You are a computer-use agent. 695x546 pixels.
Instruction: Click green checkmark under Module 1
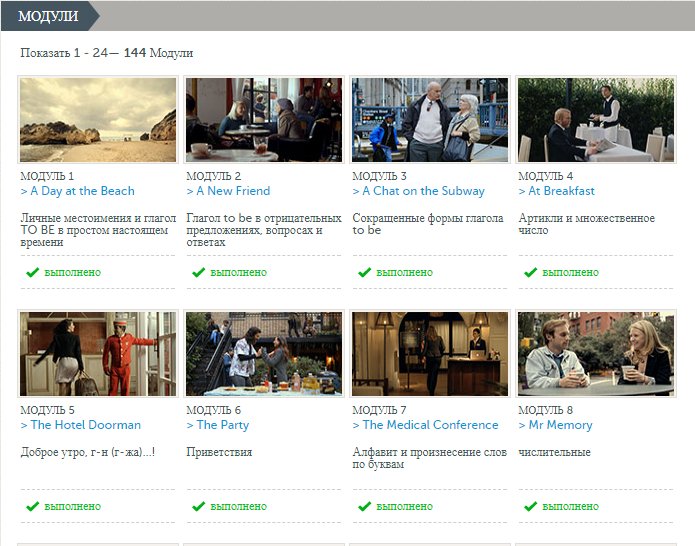point(32,272)
